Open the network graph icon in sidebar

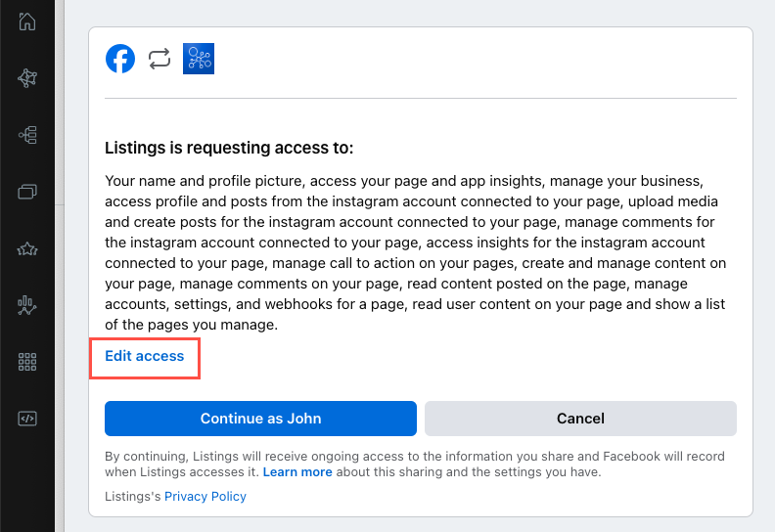[x=27, y=78]
